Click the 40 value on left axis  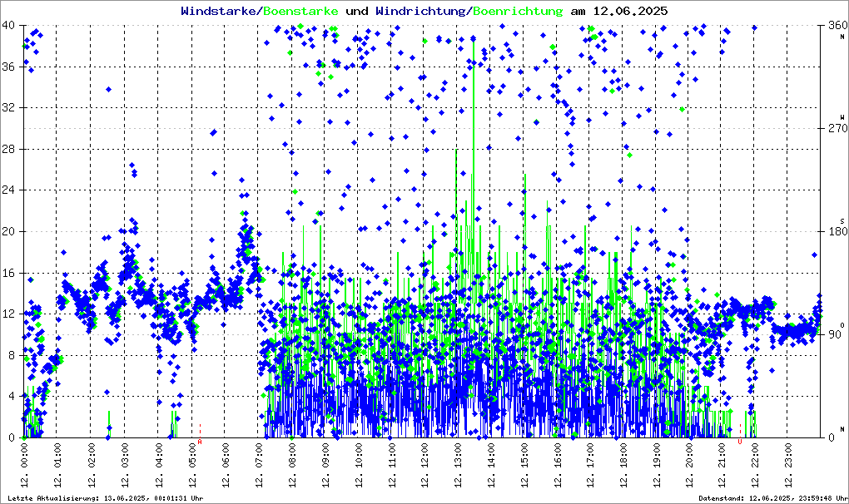(x=8, y=26)
